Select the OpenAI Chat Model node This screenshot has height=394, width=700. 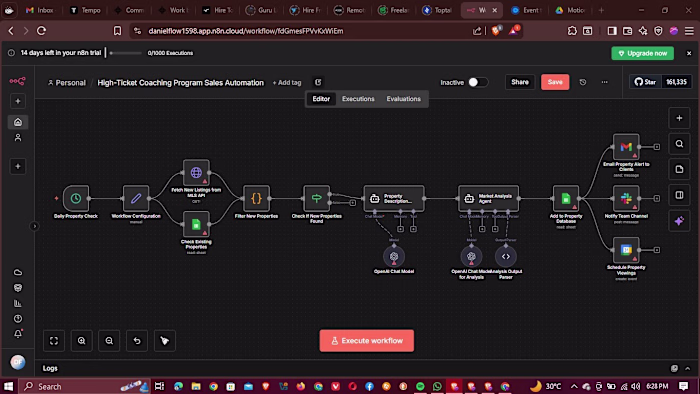coord(394,256)
